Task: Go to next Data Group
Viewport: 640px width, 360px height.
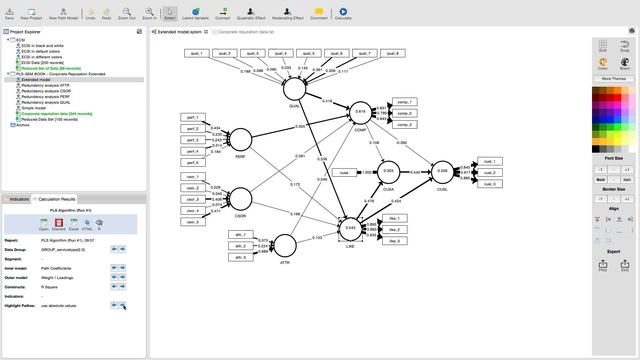Action: click(122, 249)
